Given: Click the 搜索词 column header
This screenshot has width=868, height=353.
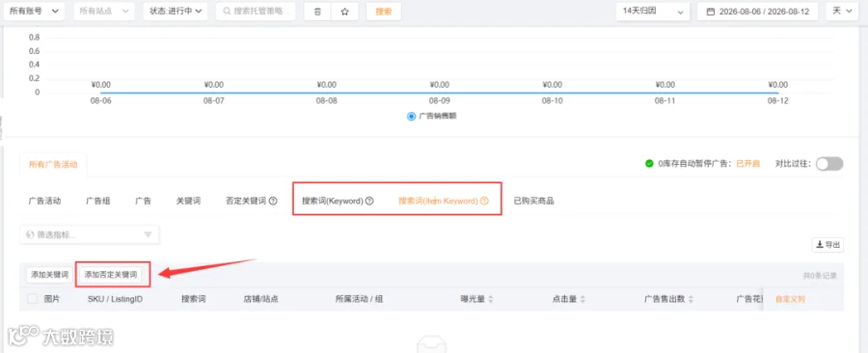Looking at the screenshot, I should coord(194,299).
